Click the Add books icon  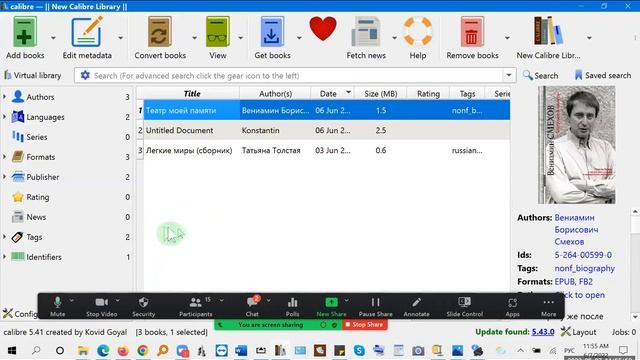tap(25, 32)
